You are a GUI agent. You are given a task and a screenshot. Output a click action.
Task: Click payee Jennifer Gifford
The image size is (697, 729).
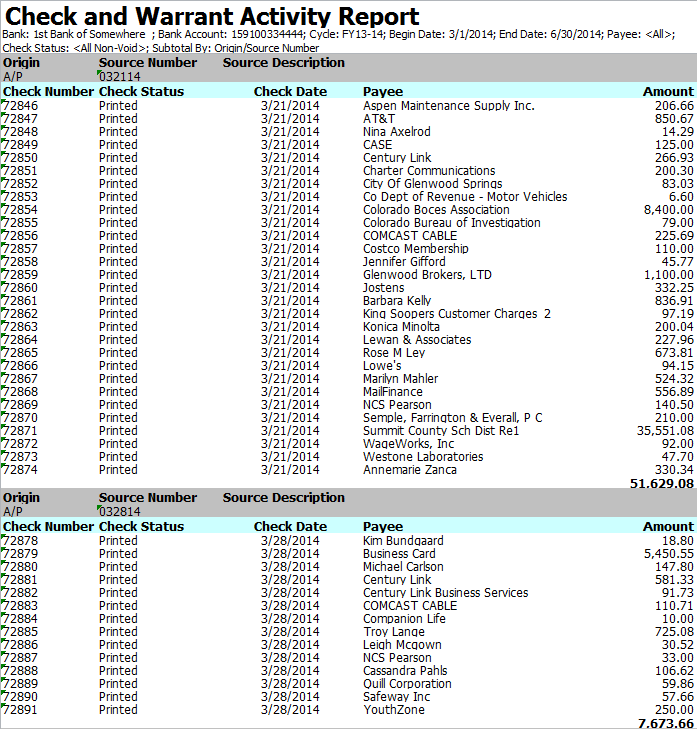(x=404, y=262)
